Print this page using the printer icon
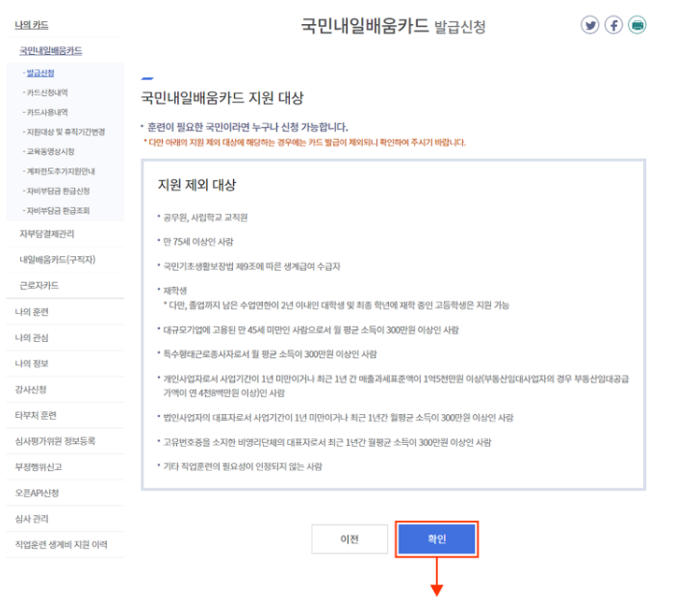 click(x=637, y=25)
